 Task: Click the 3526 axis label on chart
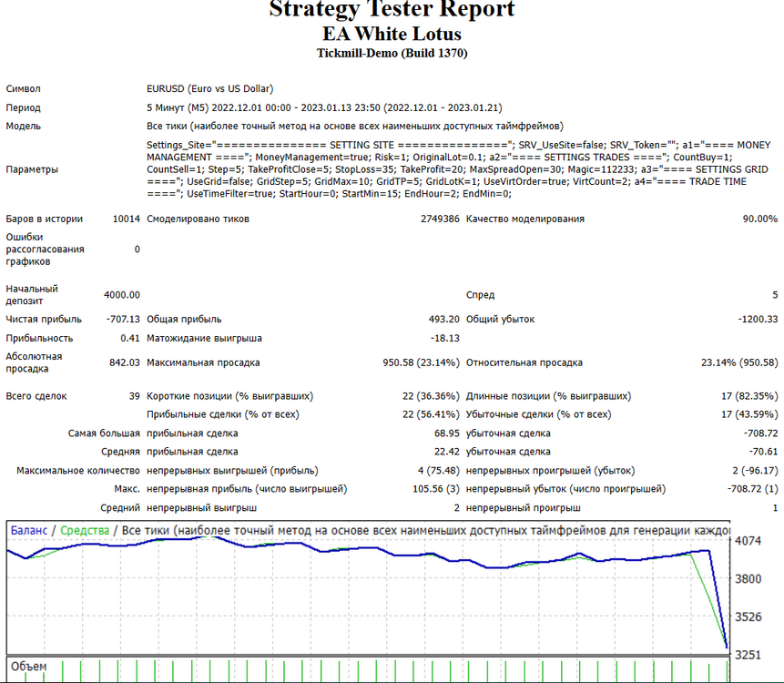click(748, 617)
